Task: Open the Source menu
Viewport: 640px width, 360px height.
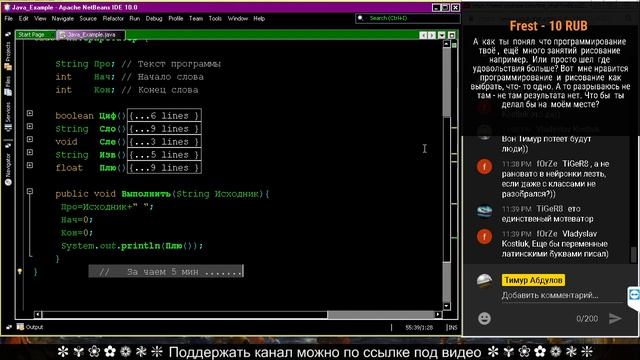Action: tap(88, 18)
